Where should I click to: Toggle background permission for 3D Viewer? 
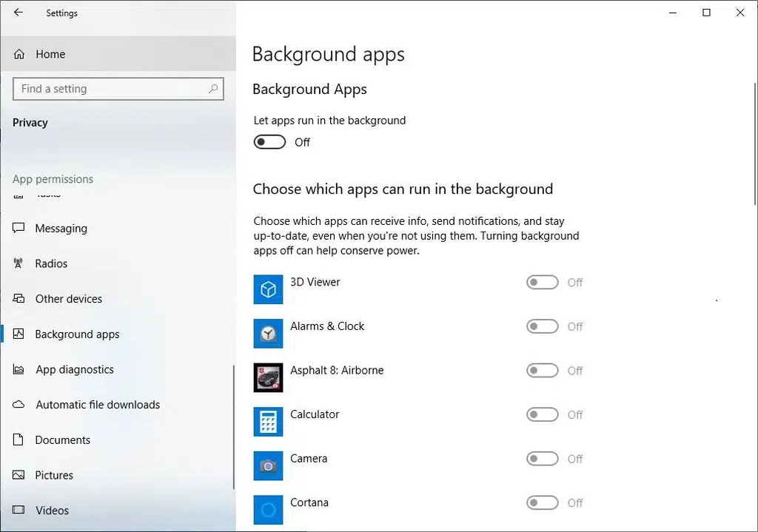[x=543, y=282]
